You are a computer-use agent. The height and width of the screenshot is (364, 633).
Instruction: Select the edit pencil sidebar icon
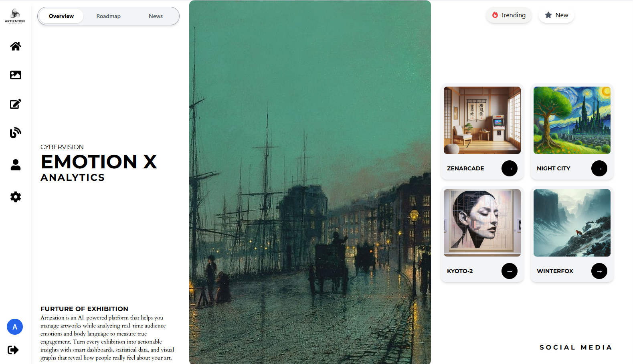pyautogui.click(x=16, y=104)
